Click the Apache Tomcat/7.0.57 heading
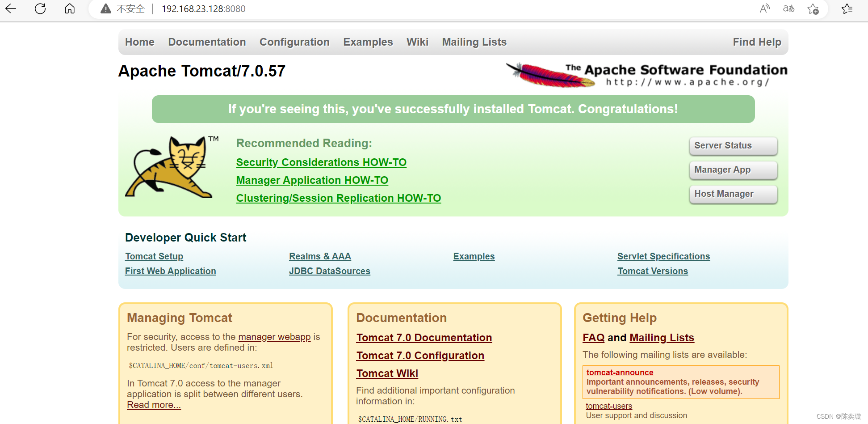Image resolution: width=868 pixels, height=424 pixels. click(x=201, y=71)
